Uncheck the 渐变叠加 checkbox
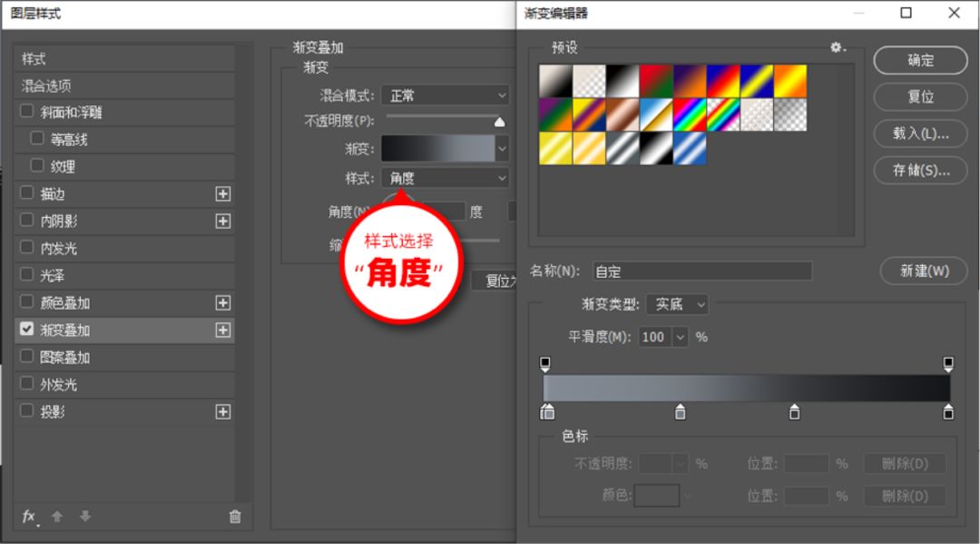Image resolution: width=980 pixels, height=544 pixels. click(x=26, y=331)
